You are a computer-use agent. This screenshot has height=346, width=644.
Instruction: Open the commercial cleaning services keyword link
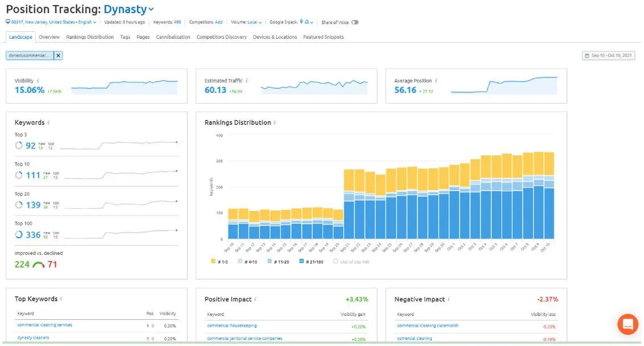pyautogui.click(x=45, y=325)
